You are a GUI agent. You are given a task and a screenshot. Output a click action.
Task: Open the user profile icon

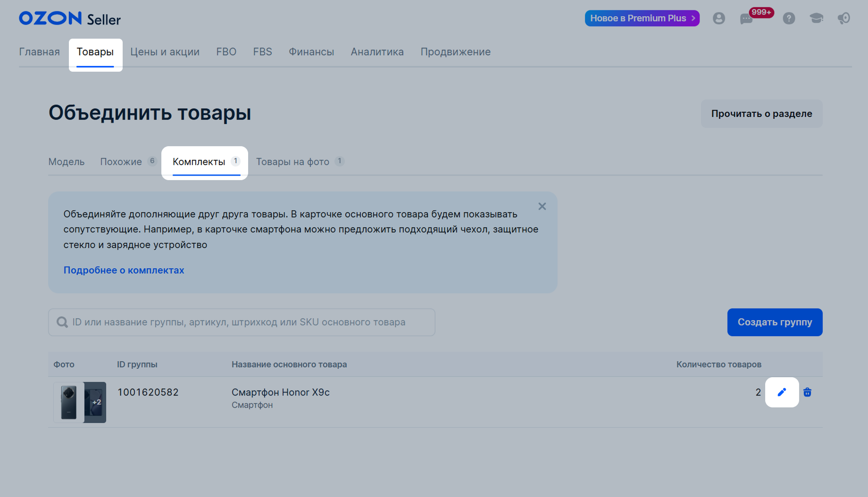718,18
